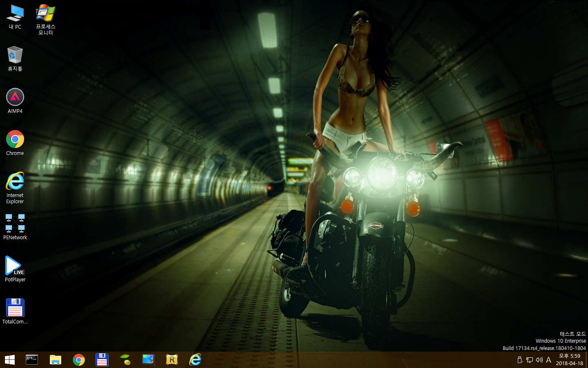588x368 pixels.
Task: Select the TotalCom... floppy desktop icon
Action: click(x=15, y=312)
